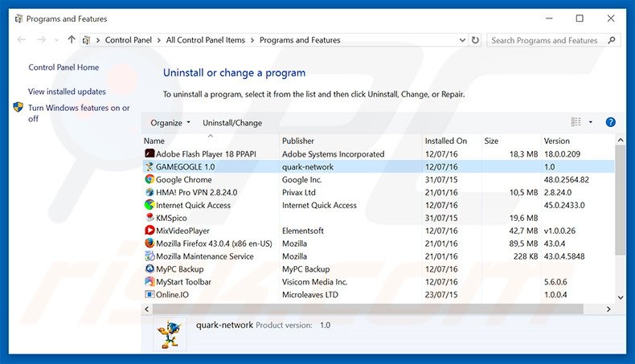Screen dimensions: 635x364
Task: Expand the view options dropdown arrow
Action: [x=591, y=122]
